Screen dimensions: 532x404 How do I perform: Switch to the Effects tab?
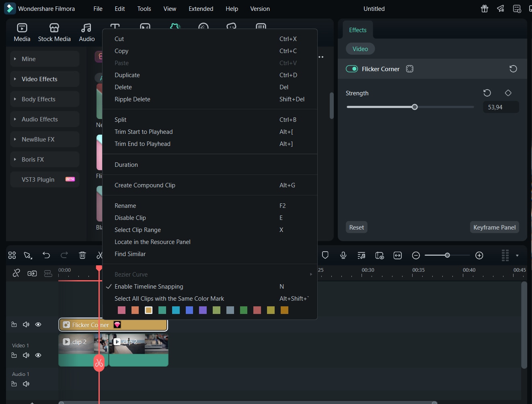[x=357, y=30]
